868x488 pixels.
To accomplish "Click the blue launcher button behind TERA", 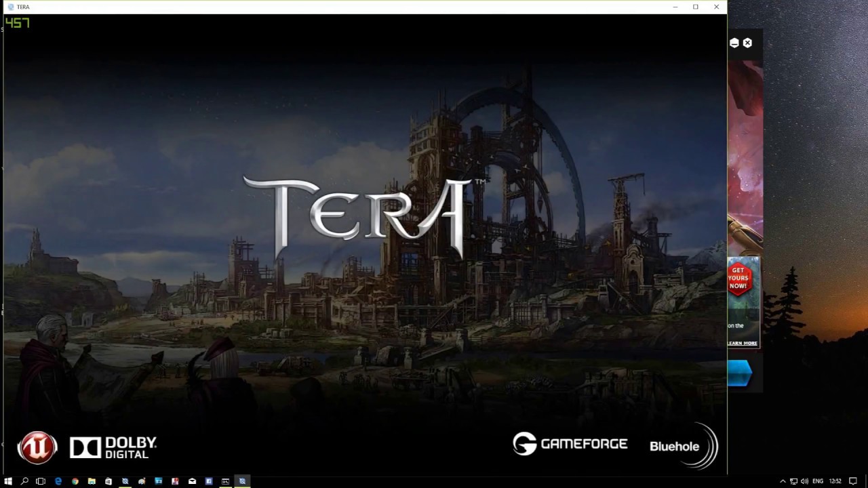I will point(740,373).
